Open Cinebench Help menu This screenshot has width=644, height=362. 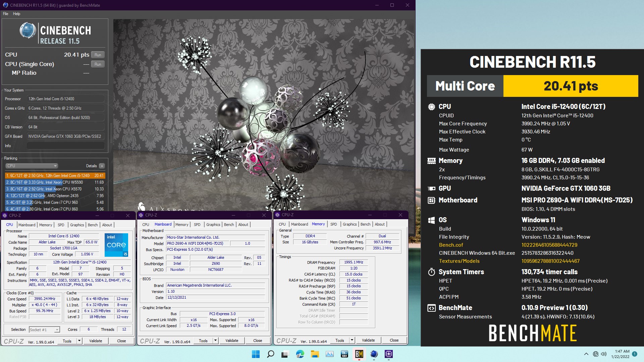click(x=16, y=14)
